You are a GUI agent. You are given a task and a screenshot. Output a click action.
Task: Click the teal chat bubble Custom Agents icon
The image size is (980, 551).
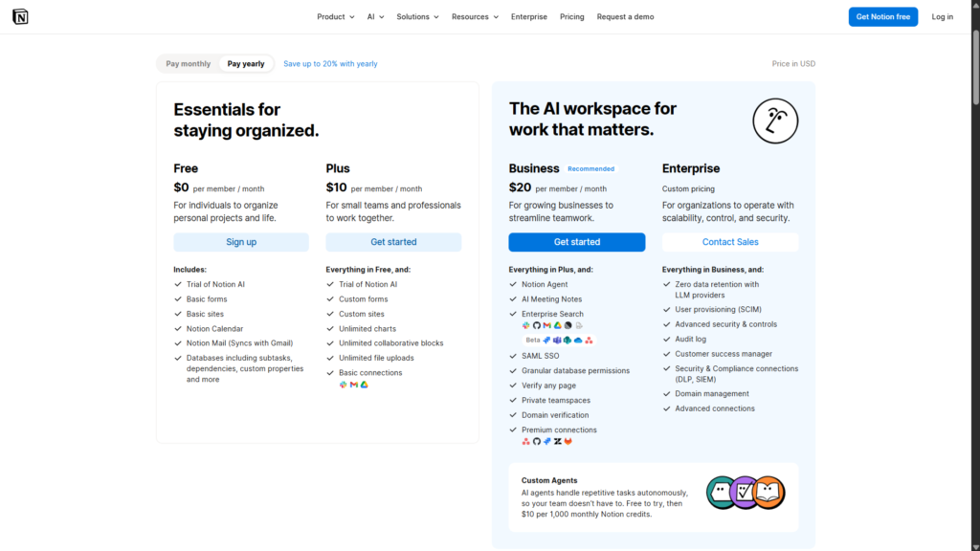click(721, 493)
